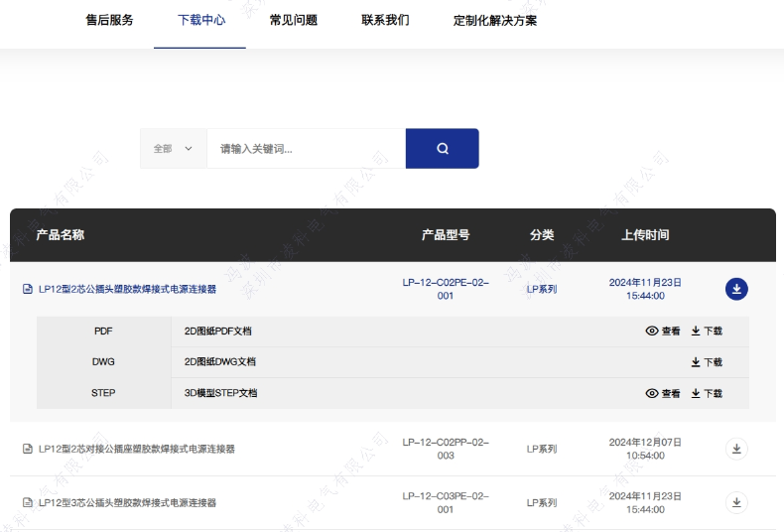Download the 2D PDF drawing file
The width and height of the screenshot is (784, 532).
[707, 332]
